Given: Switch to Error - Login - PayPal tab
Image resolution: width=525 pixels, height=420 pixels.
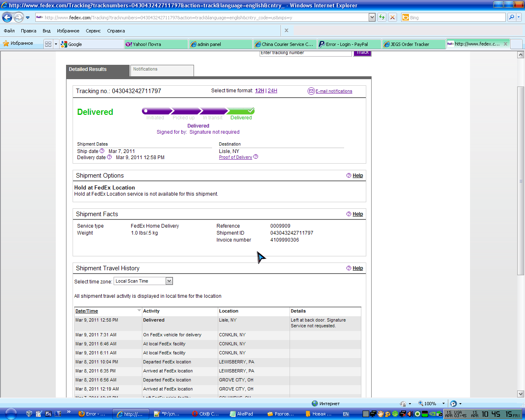Looking at the screenshot, I should coord(349,44).
